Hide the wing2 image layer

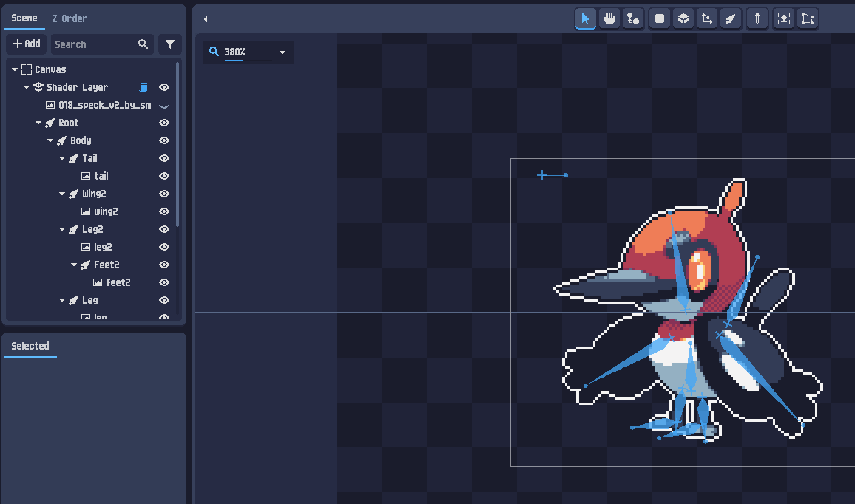coord(164,211)
